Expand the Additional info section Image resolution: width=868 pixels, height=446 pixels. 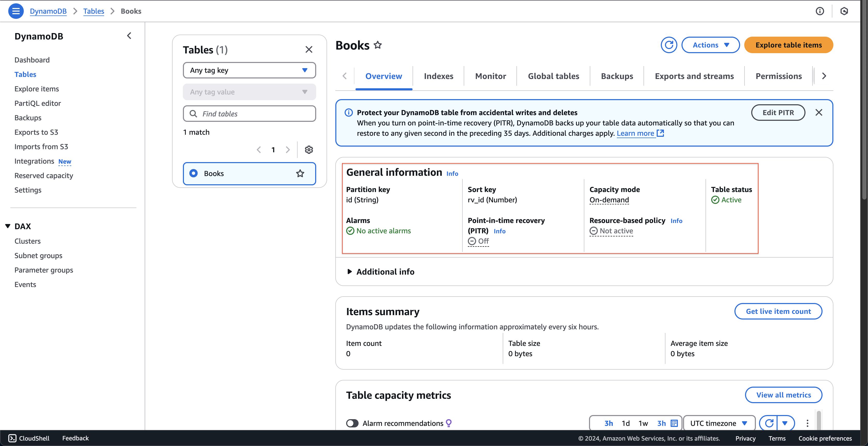381,272
